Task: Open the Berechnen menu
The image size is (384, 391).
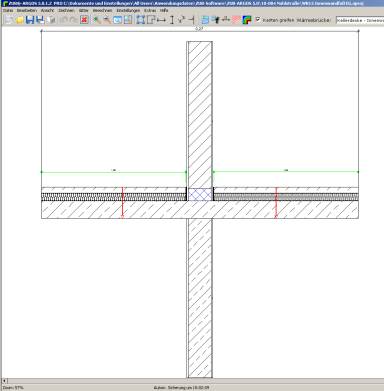Action: point(102,10)
